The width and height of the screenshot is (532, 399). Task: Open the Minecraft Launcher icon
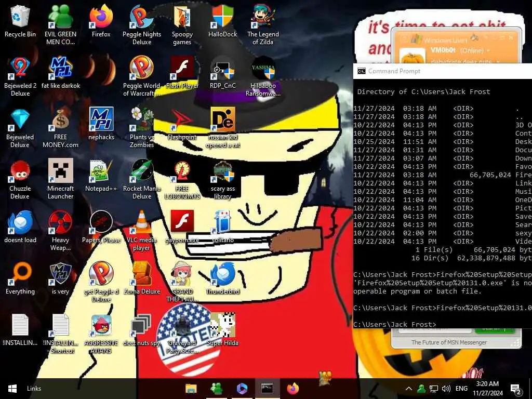tap(60, 179)
